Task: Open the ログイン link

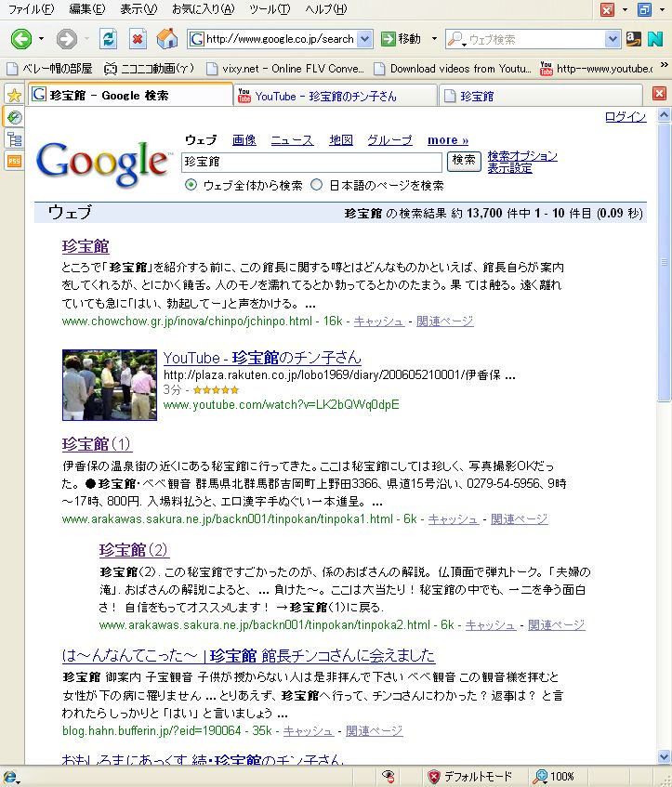Action: click(x=626, y=116)
